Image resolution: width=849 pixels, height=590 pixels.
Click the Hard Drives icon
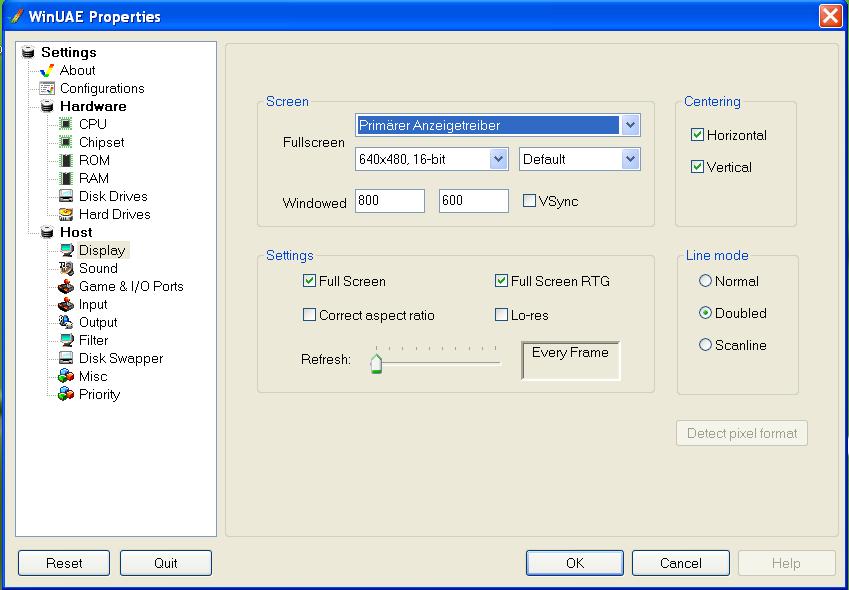66,214
